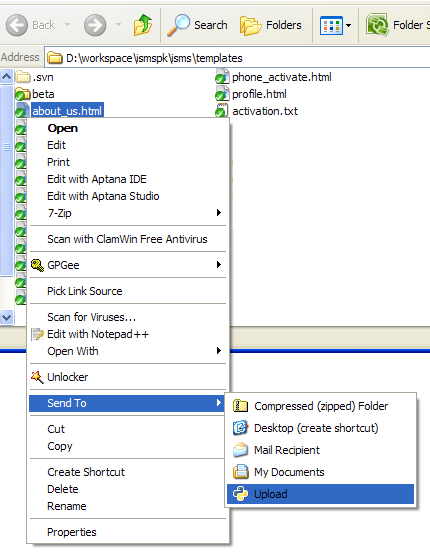Select the Python Upload send-to entry

click(320, 494)
